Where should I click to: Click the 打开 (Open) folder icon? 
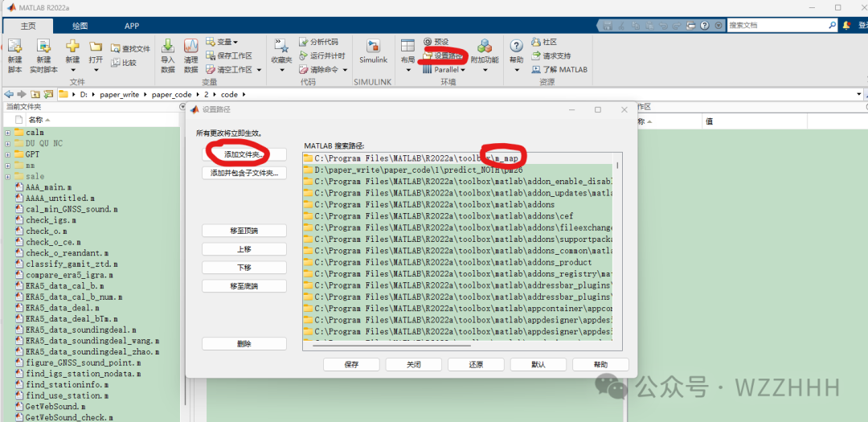click(96, 47)
